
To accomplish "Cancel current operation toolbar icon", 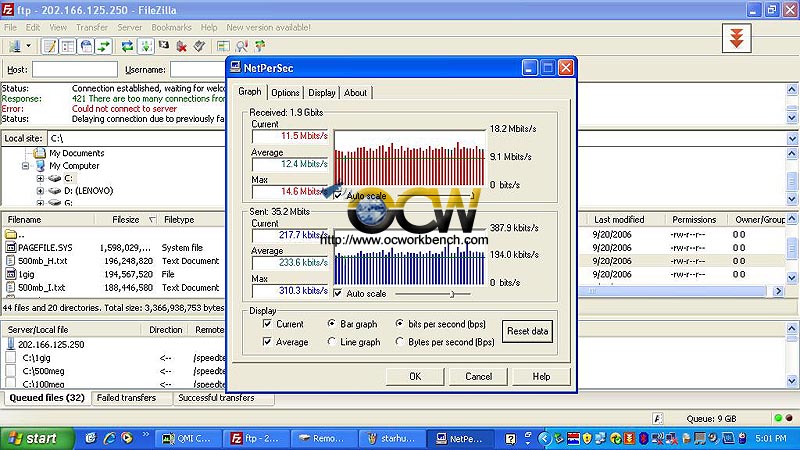I will coord(164,46).
